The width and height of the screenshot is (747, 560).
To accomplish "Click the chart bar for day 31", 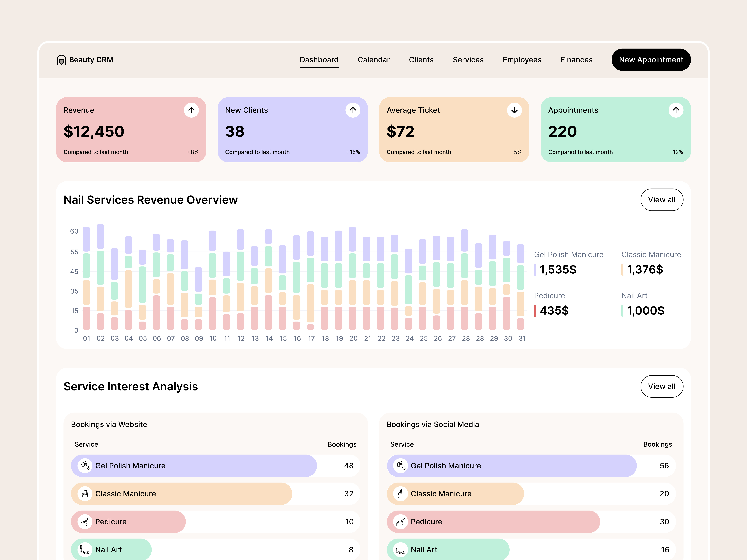I will point(521,287).
